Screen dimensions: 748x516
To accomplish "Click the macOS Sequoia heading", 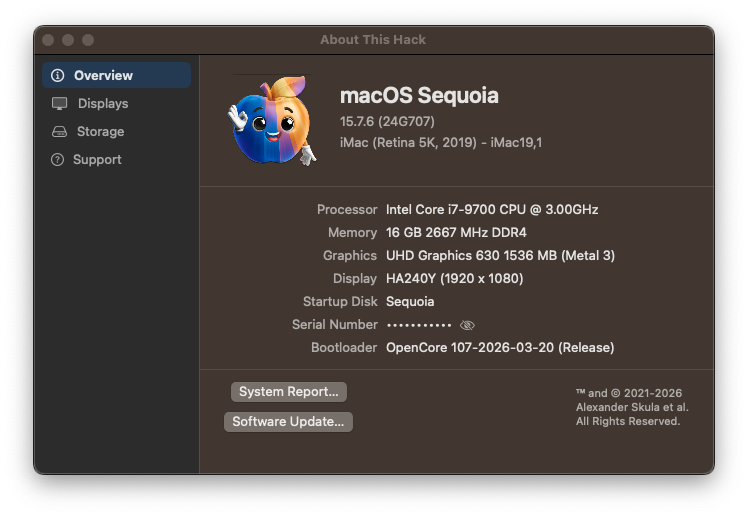I will tap(419, 96).
